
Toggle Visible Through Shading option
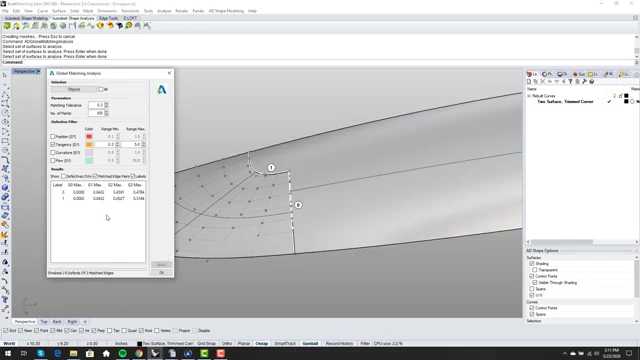tap(535, 282)
